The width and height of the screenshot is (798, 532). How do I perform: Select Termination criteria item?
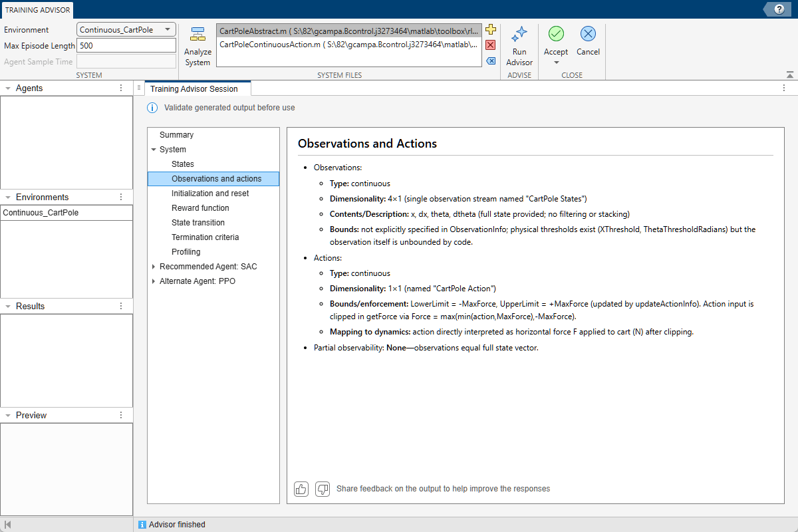205,237
